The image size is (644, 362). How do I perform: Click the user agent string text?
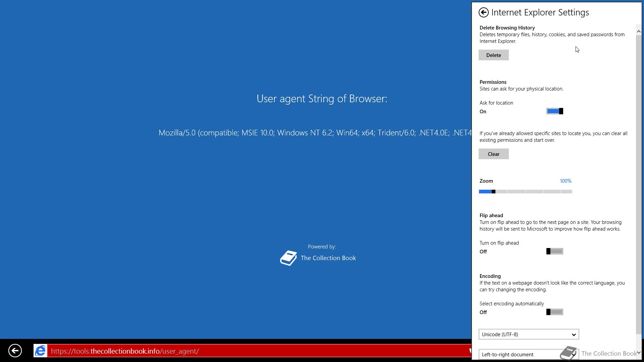tap(315, 133)
